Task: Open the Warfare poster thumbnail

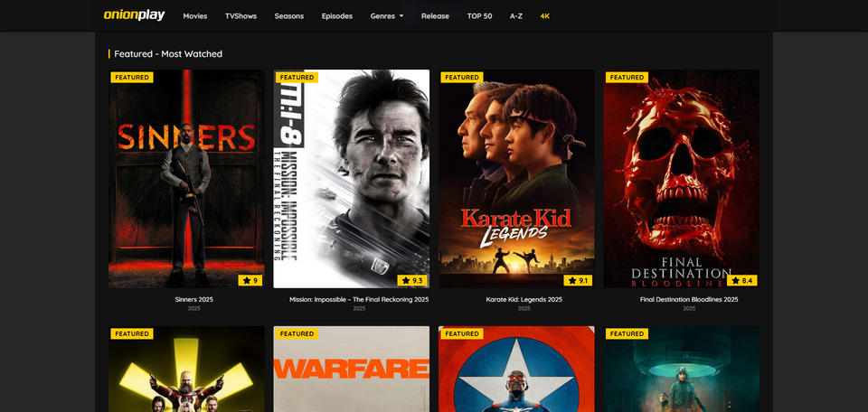Action: click(352, 369)
